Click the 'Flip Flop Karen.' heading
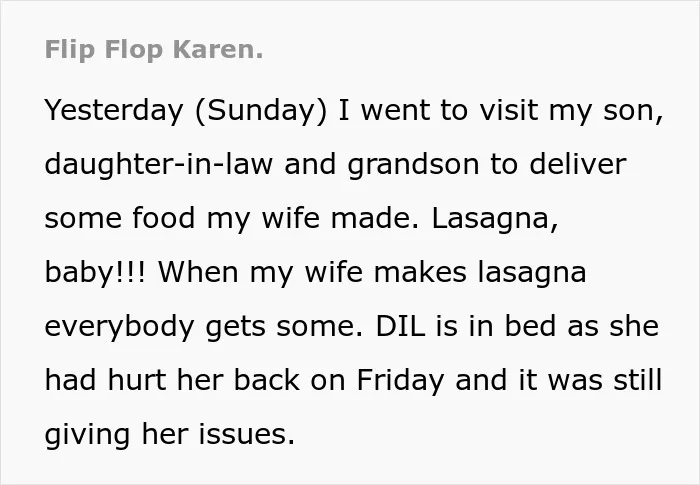 (x=154, y=50)
